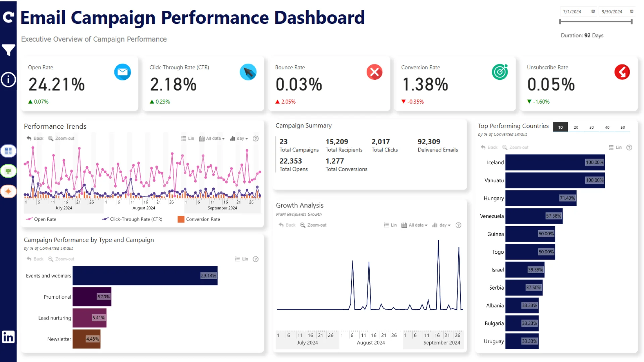The image size is (644, 362).
Task: Click the Venezuela 57.58% bar
Action: [x=534, y=216]
